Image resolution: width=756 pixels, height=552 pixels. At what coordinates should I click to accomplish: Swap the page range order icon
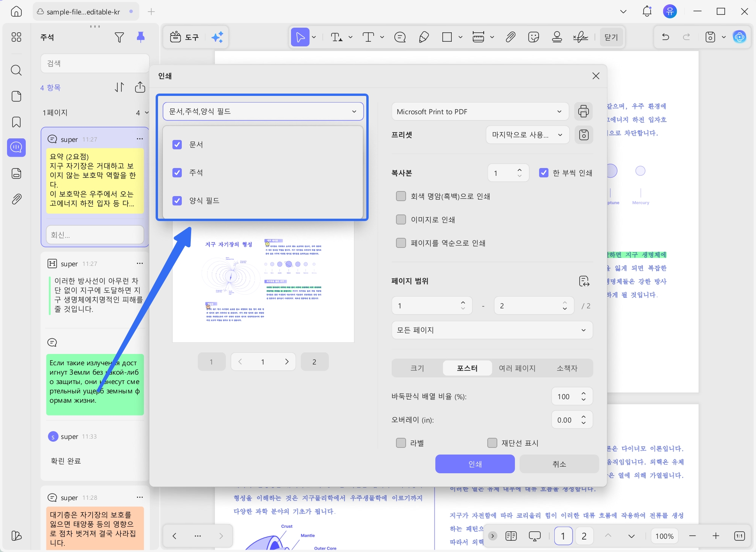pyautogui.click(x=584, y=281)
